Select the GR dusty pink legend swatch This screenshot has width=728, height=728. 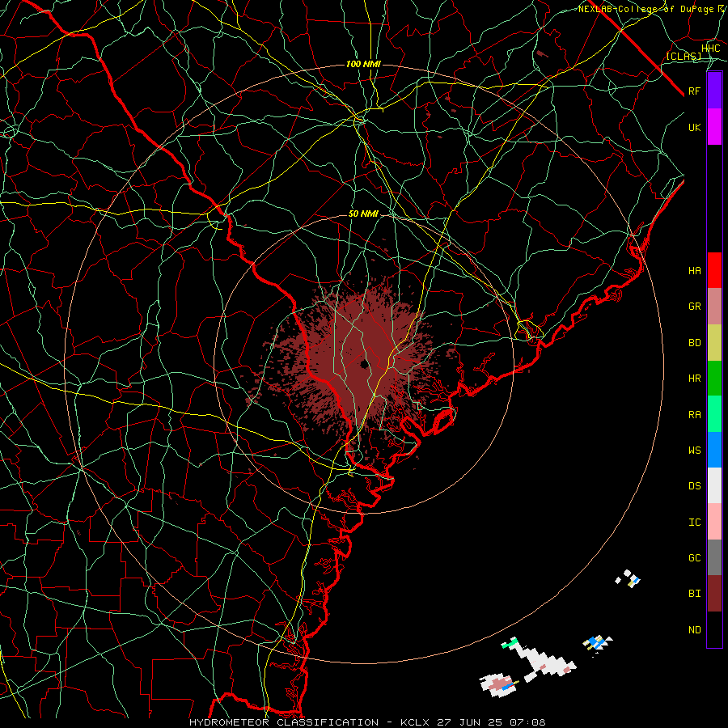tap(714, 307)
